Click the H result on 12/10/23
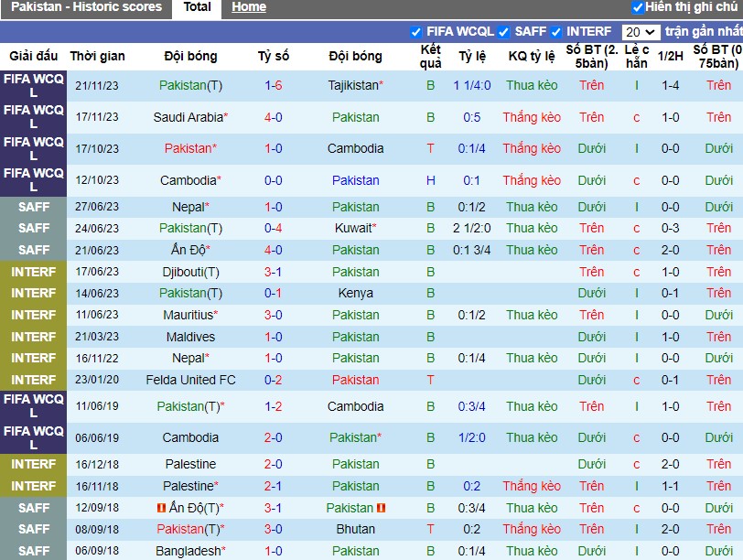 (430, 180)
